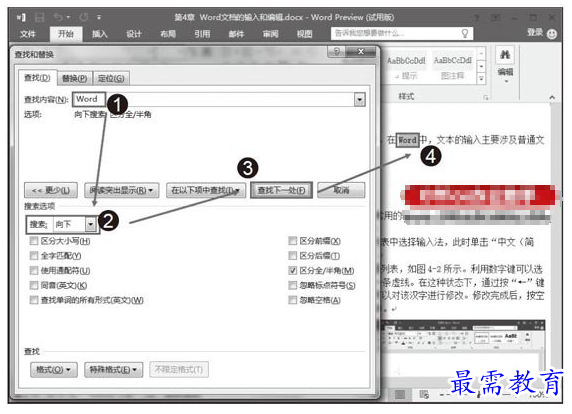572x414 pixels.
Task: Click the << 更少(L) button
Action: coord(51,190)
